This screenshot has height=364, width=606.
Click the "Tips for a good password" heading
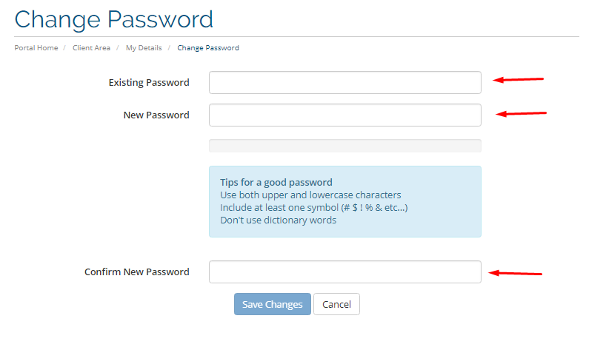[276, 183]
